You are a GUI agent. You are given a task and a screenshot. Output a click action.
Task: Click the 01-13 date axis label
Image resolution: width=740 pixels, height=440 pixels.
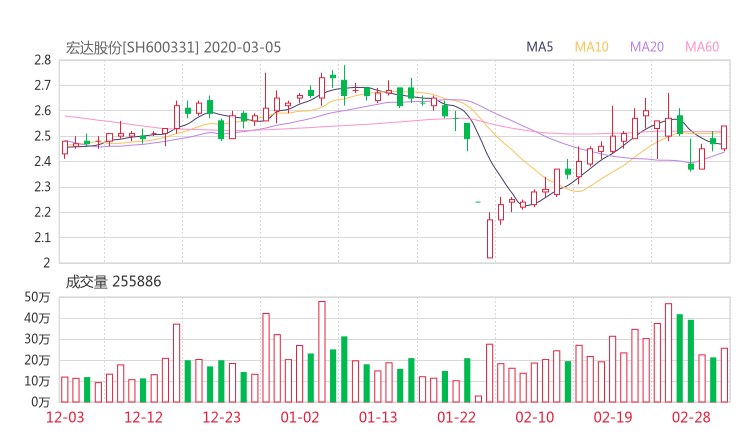378,417
